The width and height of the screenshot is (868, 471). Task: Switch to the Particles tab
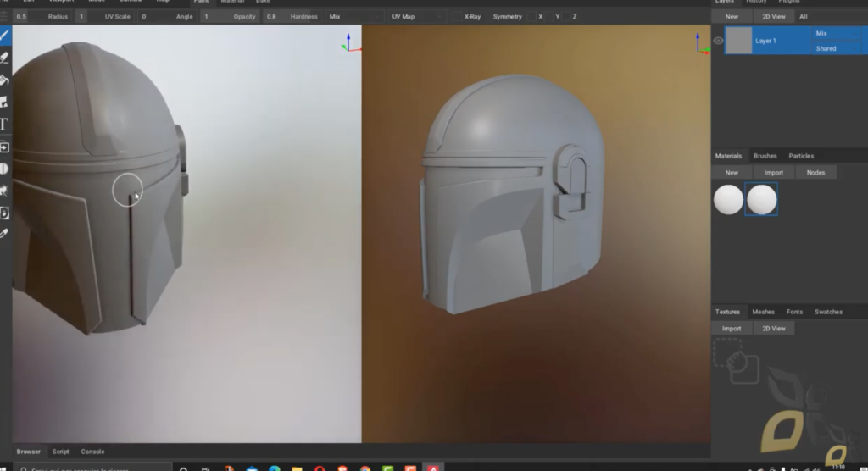[x=801, y=156]
